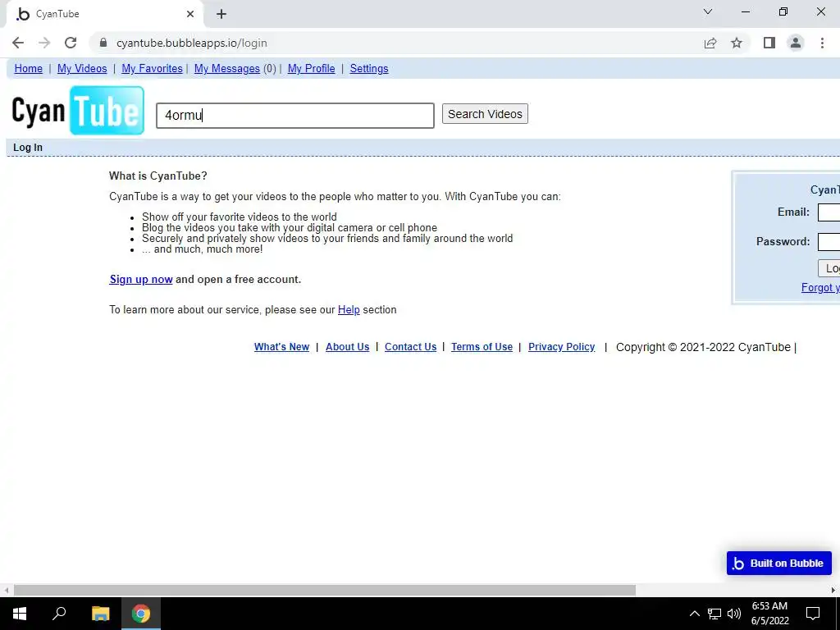Open network status tray icon
This screenshot has height=630, width=840.
click(714, 614)
